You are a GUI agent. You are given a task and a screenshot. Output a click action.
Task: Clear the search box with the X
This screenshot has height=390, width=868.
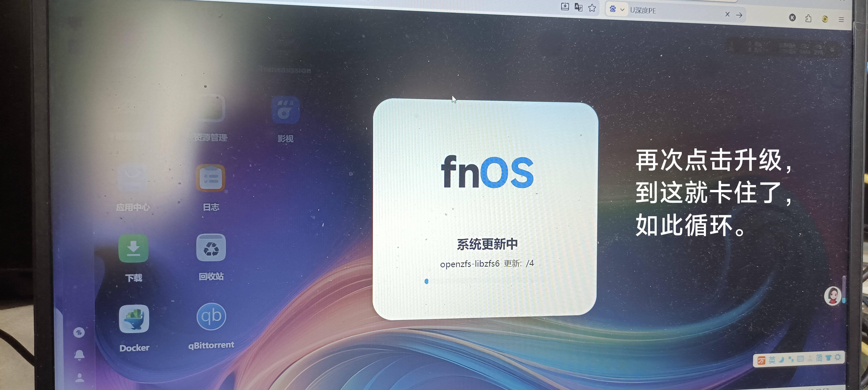tap(727, 14)
